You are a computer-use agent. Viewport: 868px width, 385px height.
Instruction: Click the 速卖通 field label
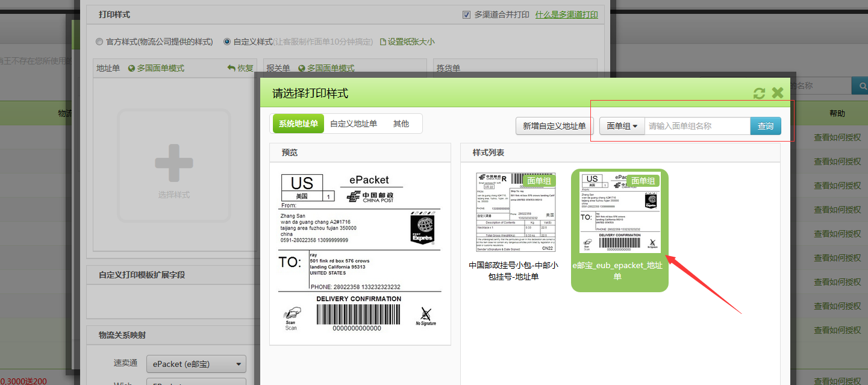coord(125,363)
